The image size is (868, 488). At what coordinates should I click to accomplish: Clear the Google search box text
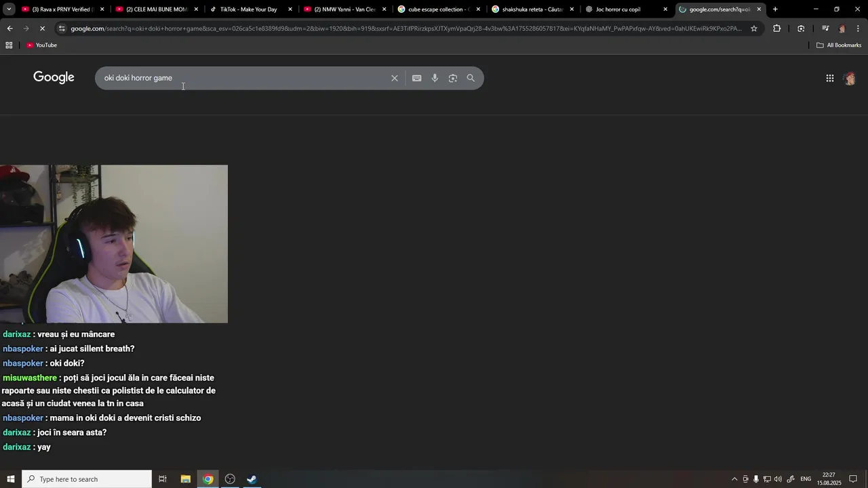(394, 78)
